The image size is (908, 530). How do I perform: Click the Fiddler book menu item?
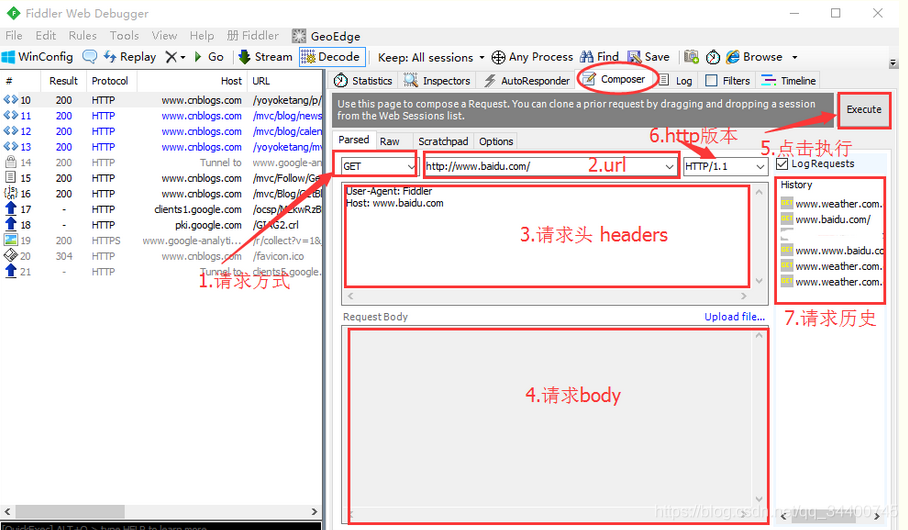tap(253, 36)
